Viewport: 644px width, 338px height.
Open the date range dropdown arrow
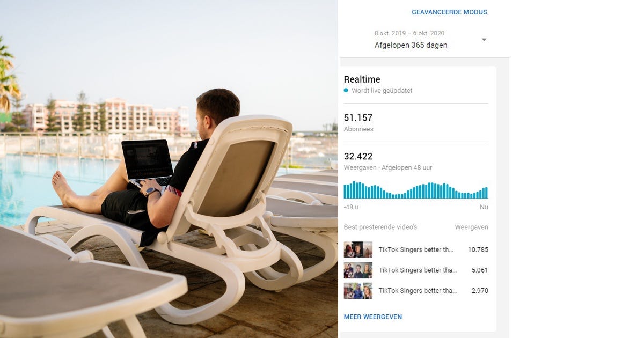click(484, 40)
